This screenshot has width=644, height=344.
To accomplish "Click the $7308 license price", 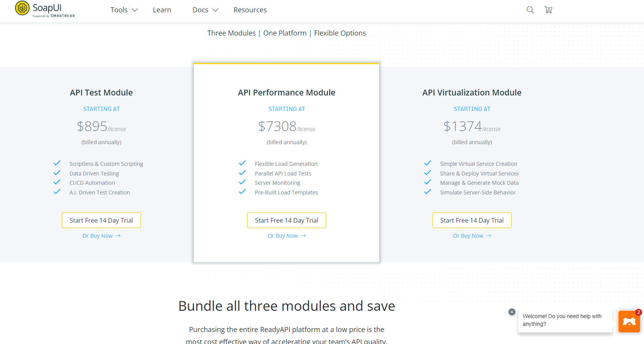I will coord(286,126).
